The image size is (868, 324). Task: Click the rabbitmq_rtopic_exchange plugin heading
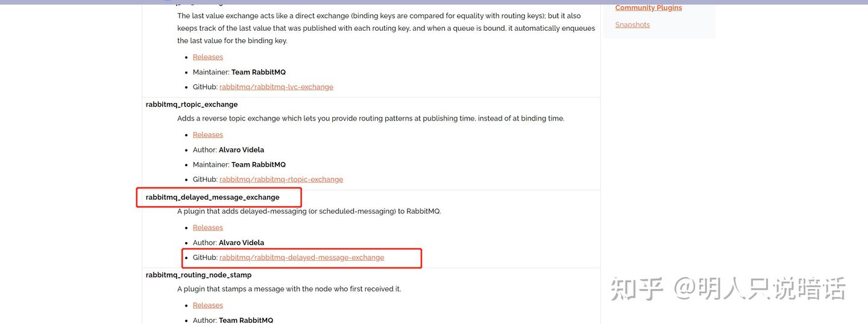(192, 104)
